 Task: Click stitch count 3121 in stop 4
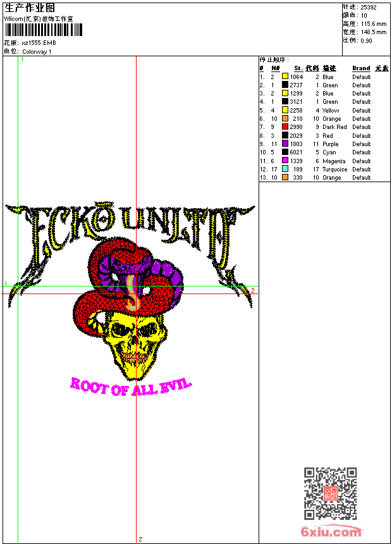point(297,102)
